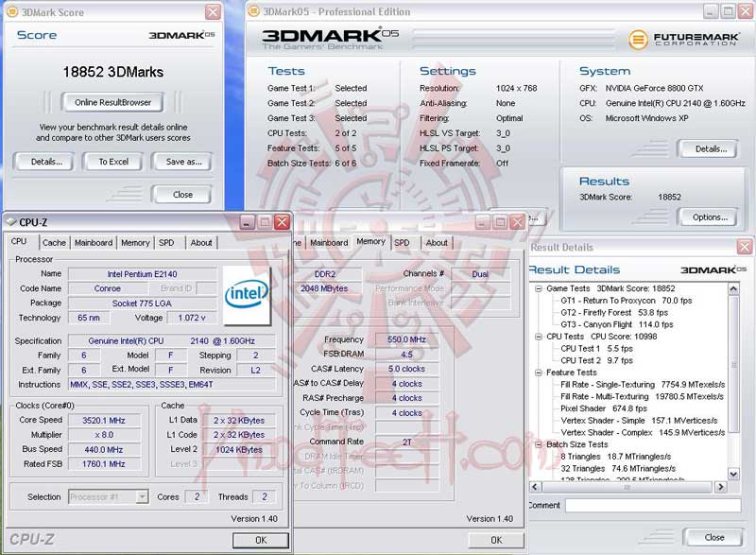Select 8 Triangles batch result row

[616, 457]
